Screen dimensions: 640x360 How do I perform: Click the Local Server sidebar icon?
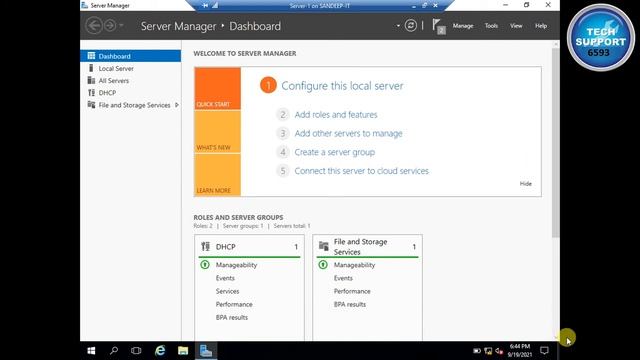coord(91,68)
